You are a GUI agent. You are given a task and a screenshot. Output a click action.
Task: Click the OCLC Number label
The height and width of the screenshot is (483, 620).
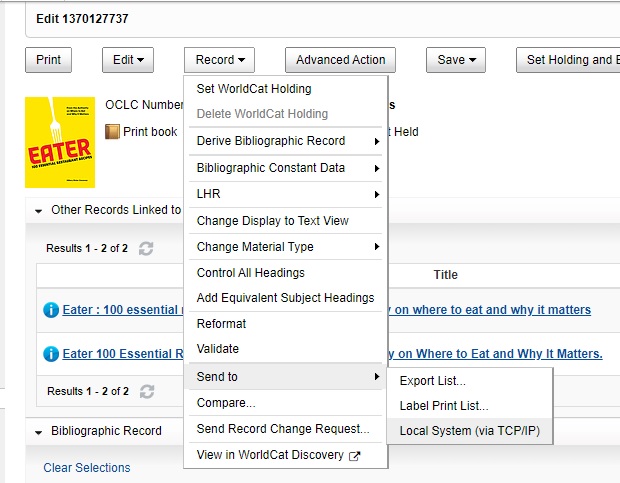click(x=144, y=105)
